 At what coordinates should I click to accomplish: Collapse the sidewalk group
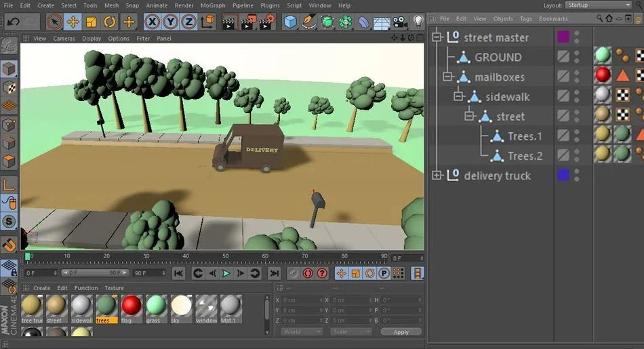459,96
